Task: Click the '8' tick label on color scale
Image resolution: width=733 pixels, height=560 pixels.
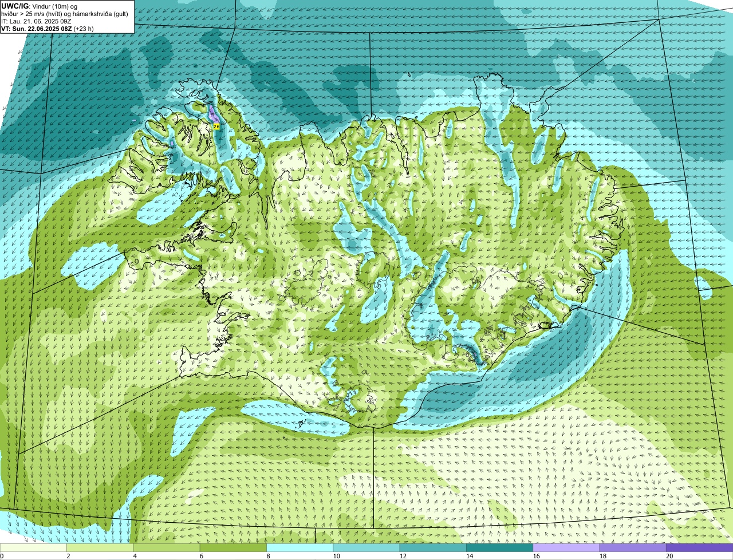Action: [267, 556]
